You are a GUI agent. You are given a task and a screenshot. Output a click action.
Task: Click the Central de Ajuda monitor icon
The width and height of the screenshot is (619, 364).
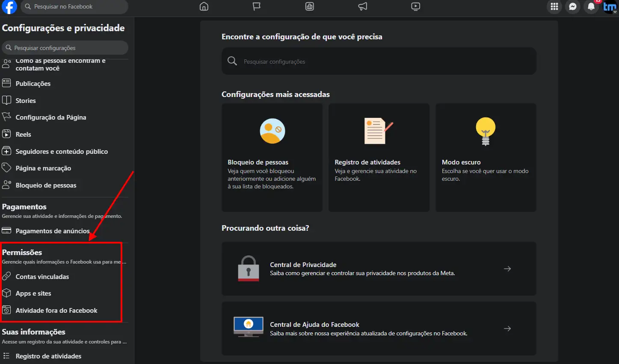(249, 327)
